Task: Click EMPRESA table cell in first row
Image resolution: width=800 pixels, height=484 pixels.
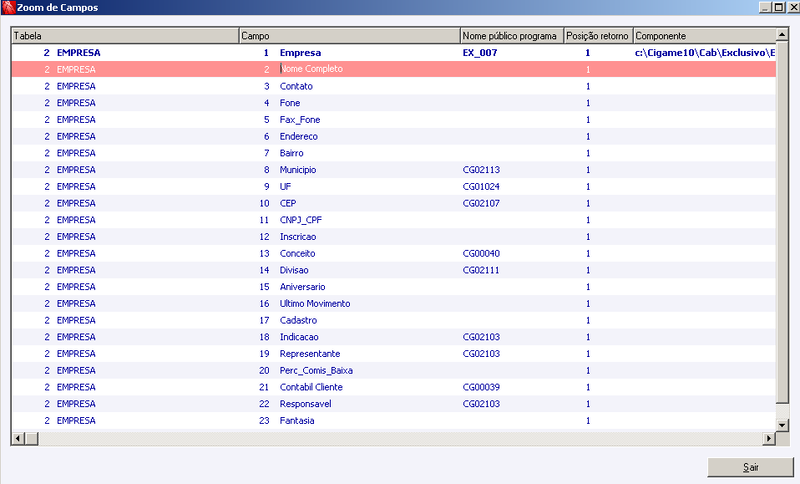Action: 79,53
